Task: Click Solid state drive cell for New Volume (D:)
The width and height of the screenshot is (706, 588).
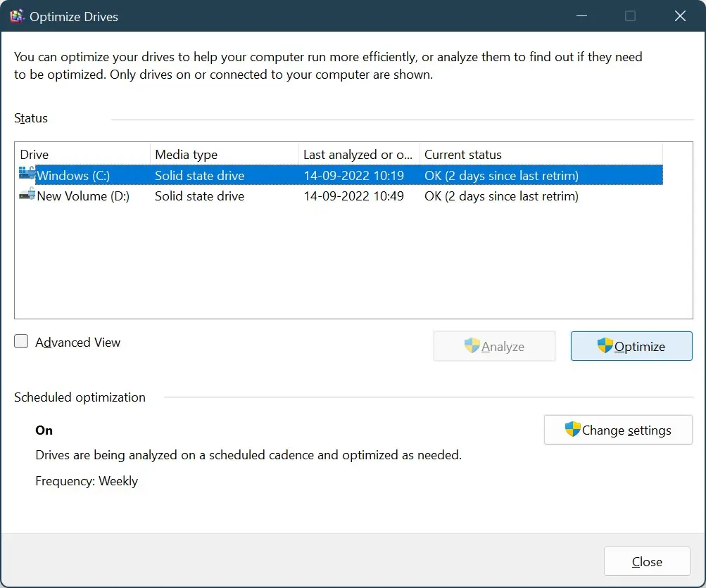Action: click(x=199, y=196)
